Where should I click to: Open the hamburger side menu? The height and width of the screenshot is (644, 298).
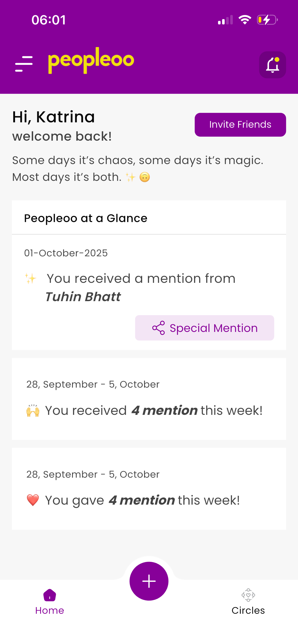coord(24,64)
